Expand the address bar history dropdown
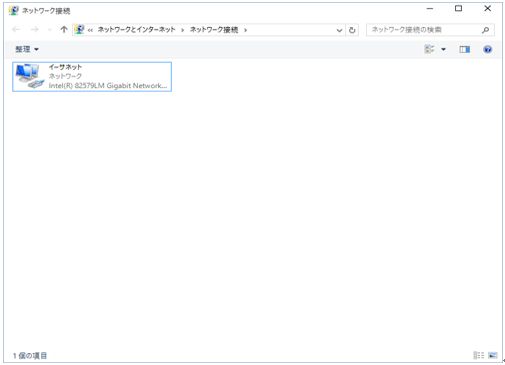Screen dimensions: 505x365 tap(339, 30)
